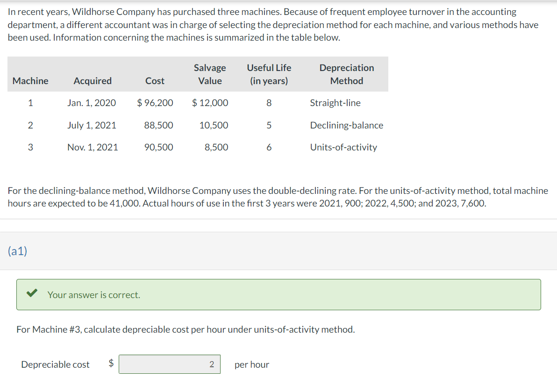557x392 pixels.
Task: Click useful life 8 for Machine 1
Action: 269,103
